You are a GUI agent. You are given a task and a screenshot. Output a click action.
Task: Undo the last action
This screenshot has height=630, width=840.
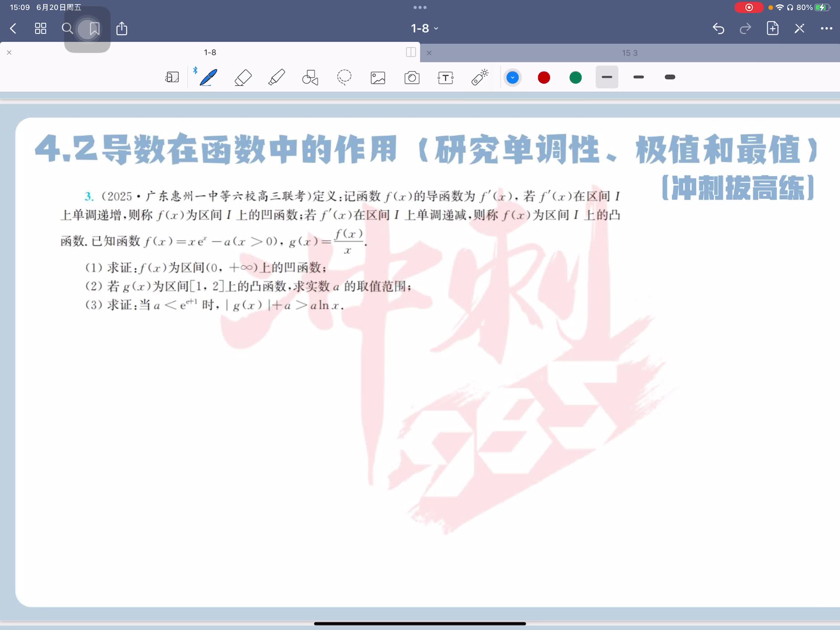pos(718,29)
